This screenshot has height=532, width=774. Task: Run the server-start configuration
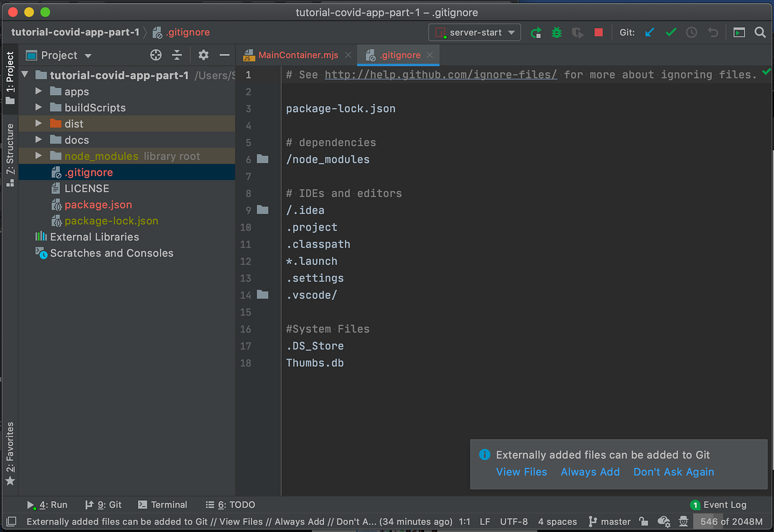(535, 32)
